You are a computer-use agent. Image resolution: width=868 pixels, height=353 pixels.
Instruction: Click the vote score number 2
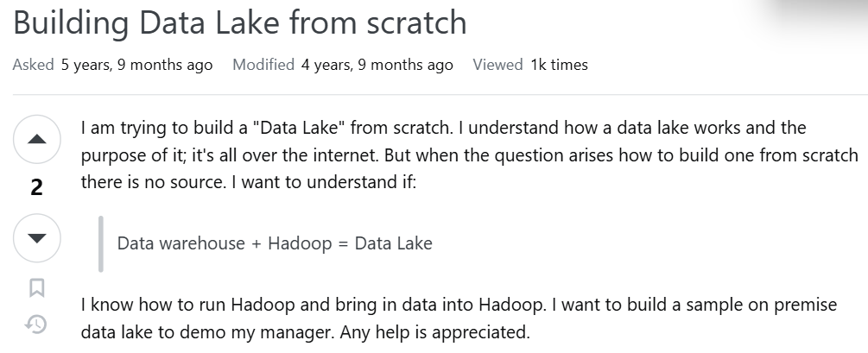pyautogui.click(x=36, y=187)
